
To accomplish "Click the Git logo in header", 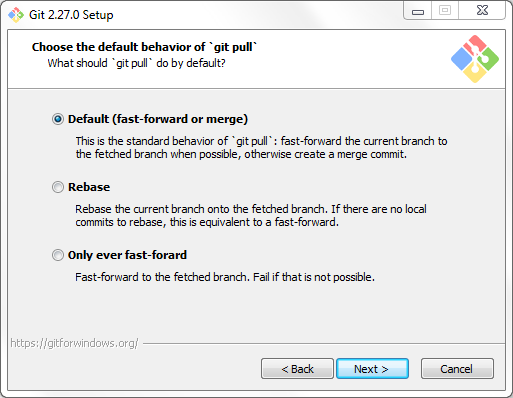I will [x=475, y=59].
